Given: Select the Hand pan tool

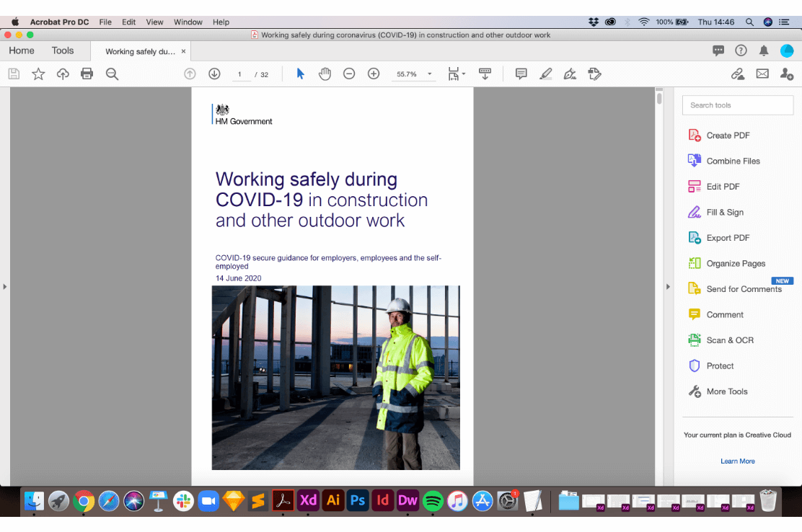Looking at the screenshot, I should pyautogui.click(x=325, y=74).
